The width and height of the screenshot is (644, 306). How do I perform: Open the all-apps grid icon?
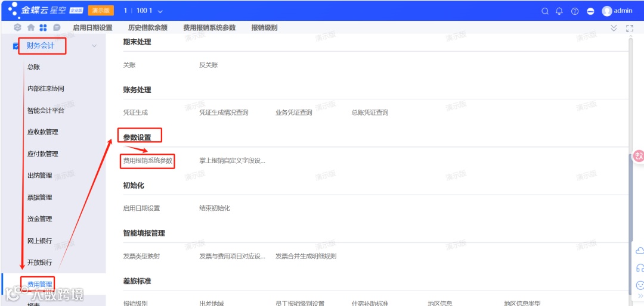coord(43,27)
